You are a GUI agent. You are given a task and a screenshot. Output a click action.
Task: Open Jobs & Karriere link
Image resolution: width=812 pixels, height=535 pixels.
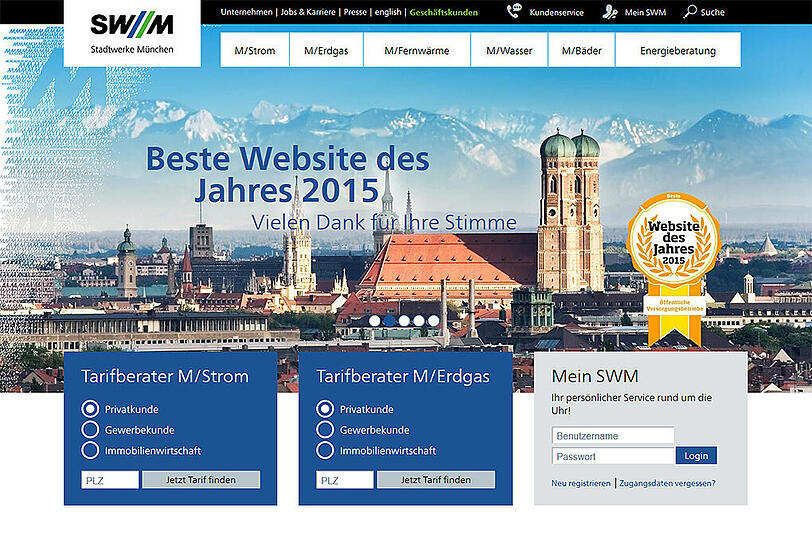(x=308, y=12)
